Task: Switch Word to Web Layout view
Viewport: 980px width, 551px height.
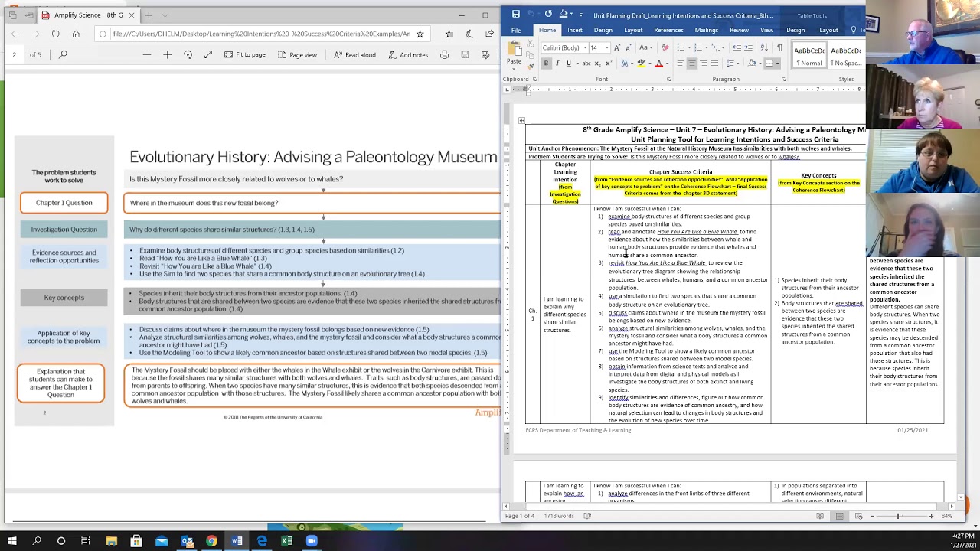Action: pos(858,516)
